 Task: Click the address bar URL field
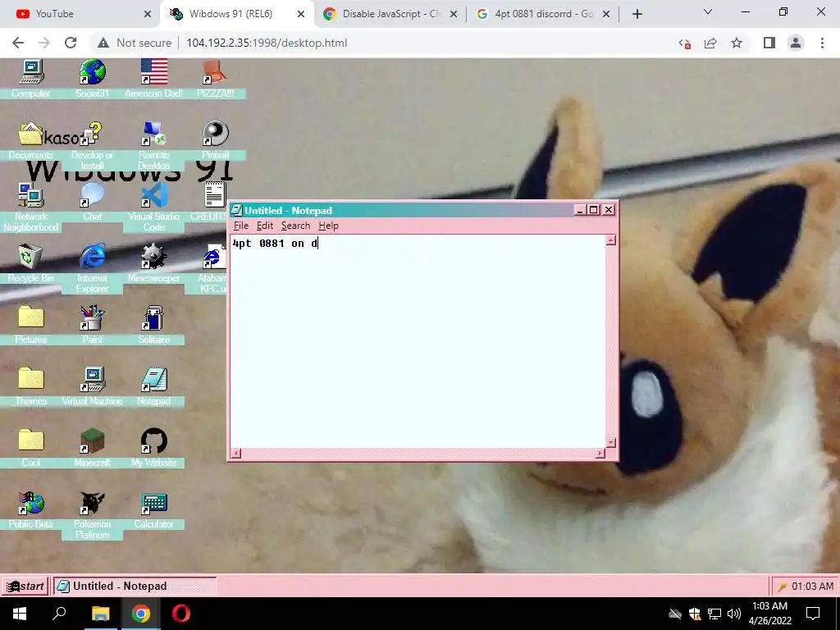coord(418,43)
